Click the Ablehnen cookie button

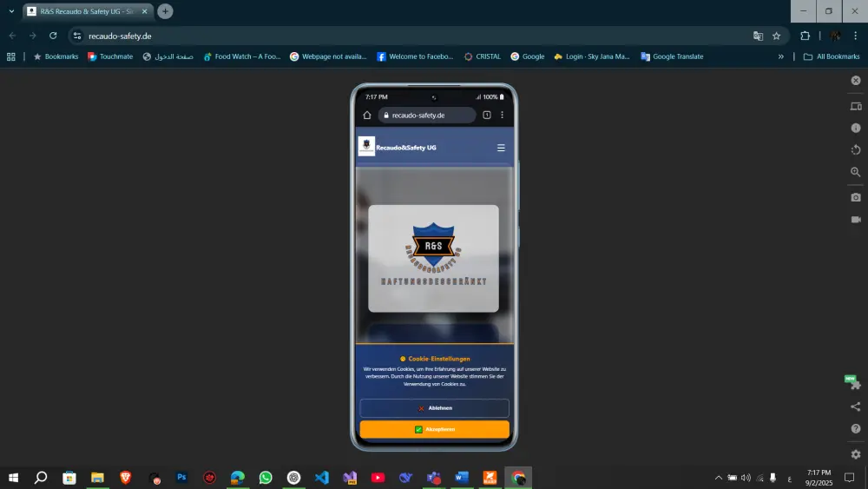tap(435, 408)
